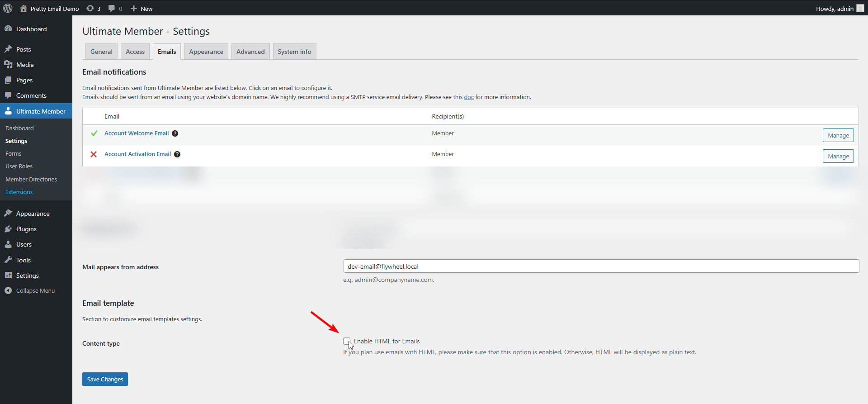Click the Pretty Email Demo site name

(55, 9)
